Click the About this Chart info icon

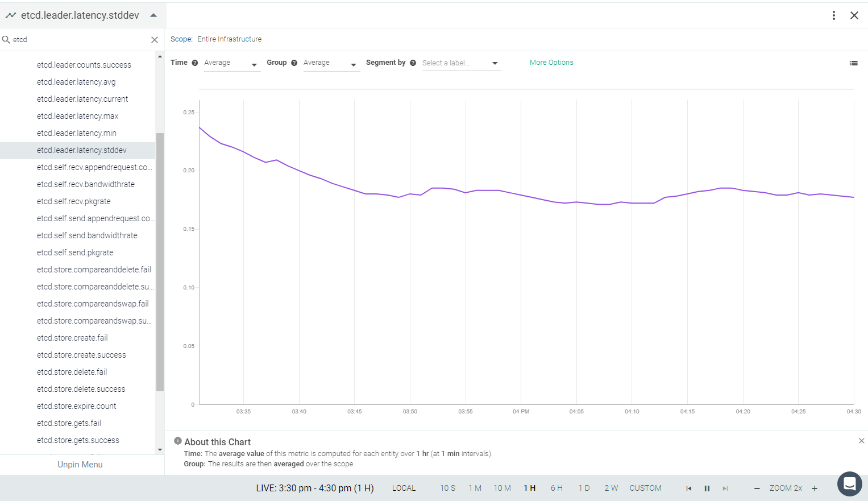click(178, 441)
